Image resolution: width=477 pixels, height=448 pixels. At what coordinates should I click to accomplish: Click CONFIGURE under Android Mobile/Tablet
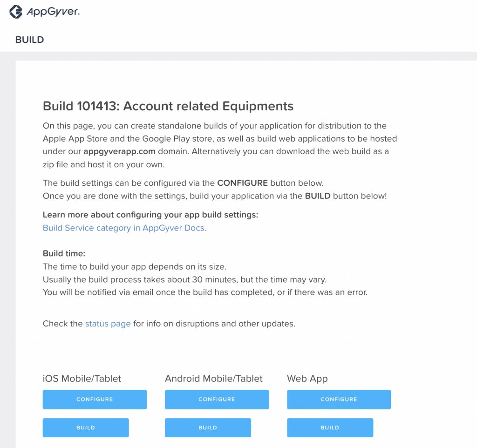coord(217,400)
